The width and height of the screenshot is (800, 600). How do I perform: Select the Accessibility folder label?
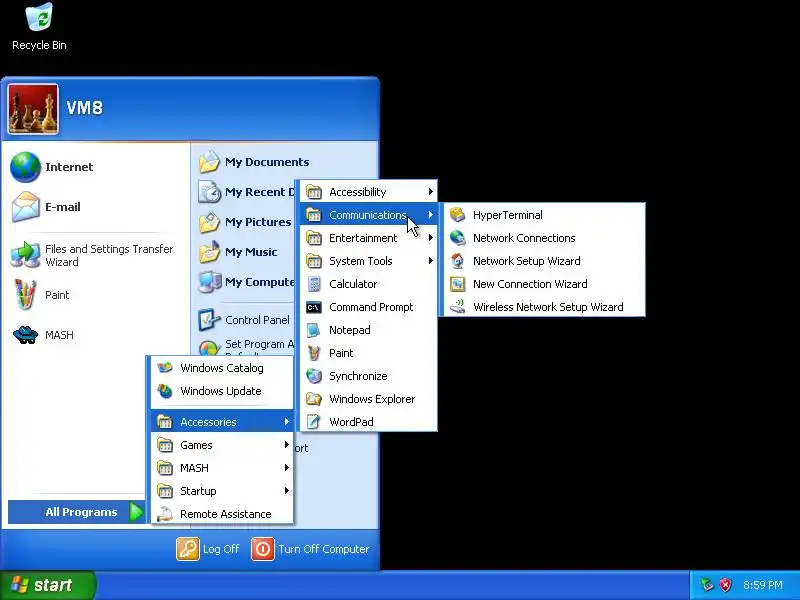click(358, 192)
